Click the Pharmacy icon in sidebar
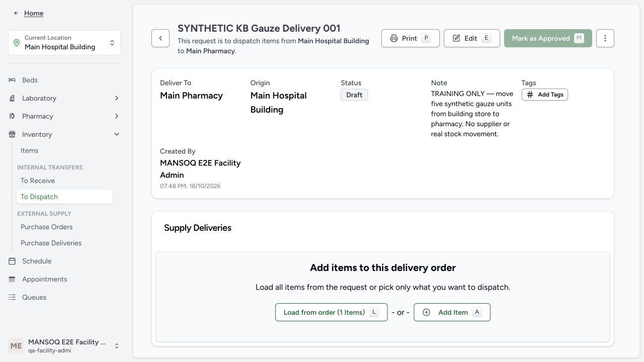The height and width of the screenshot is (362, 644). [12, 116]
